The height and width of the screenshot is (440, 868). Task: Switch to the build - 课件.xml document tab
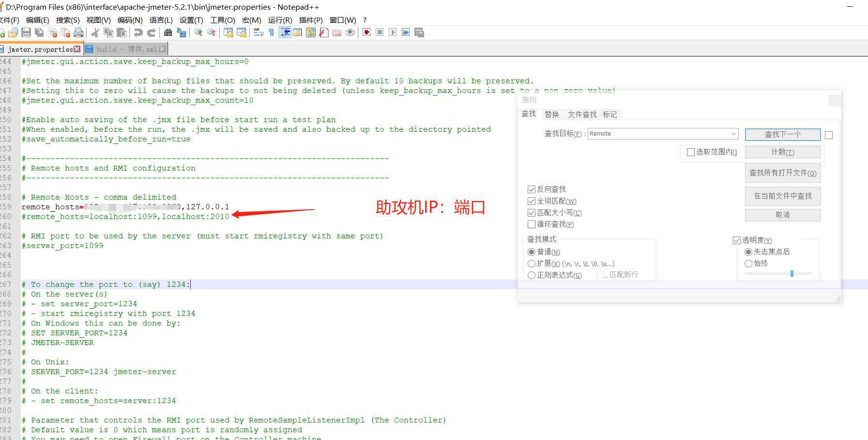126,49
